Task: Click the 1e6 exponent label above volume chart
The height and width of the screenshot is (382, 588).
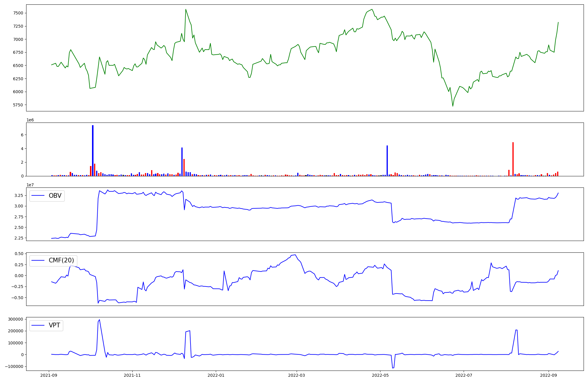Action: 30,120
